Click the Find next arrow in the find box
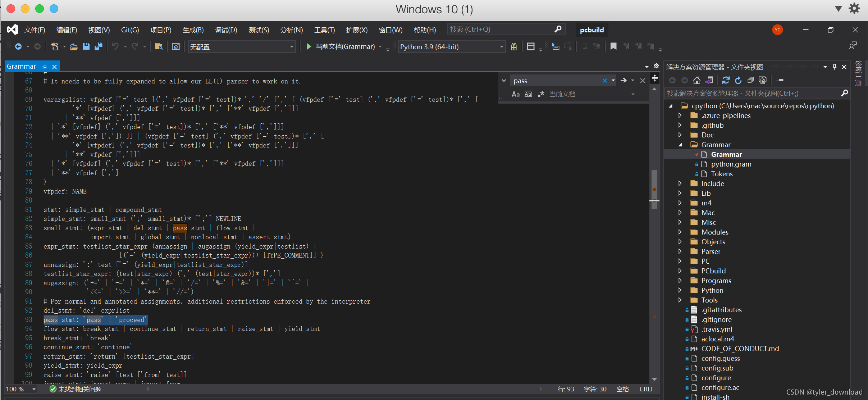 pos(623,81)
